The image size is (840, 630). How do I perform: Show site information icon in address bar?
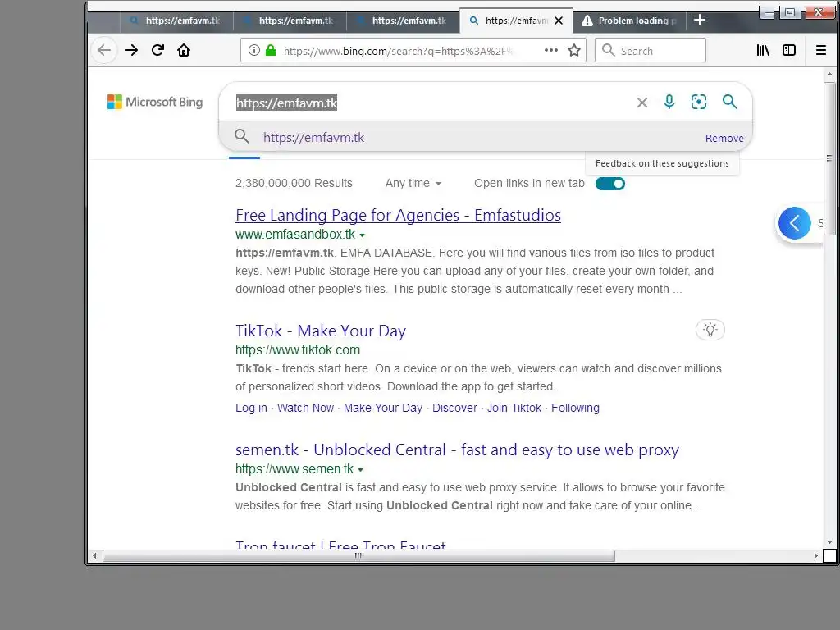[x=254, y=50]
